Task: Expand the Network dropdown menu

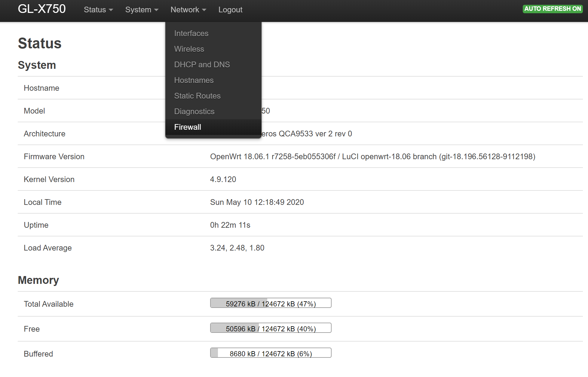Action: tap(187, 9)
